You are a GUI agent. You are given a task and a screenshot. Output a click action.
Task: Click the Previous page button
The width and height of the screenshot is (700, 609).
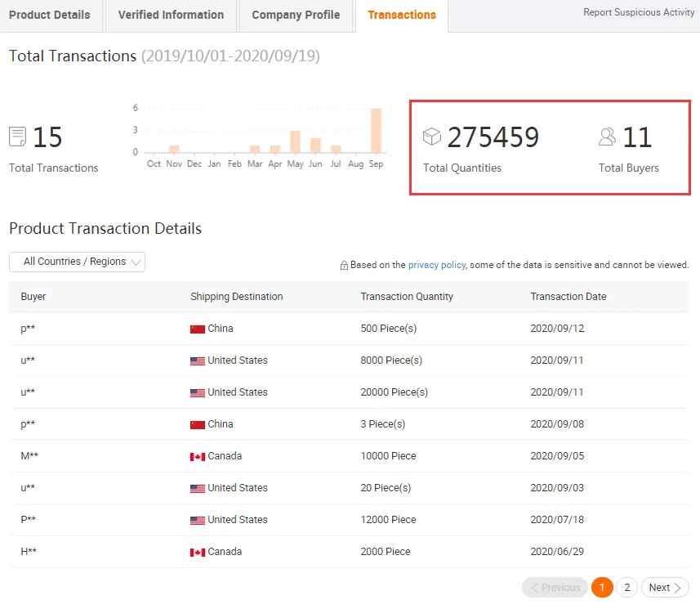pyautogui.click(x=555, y=587)
